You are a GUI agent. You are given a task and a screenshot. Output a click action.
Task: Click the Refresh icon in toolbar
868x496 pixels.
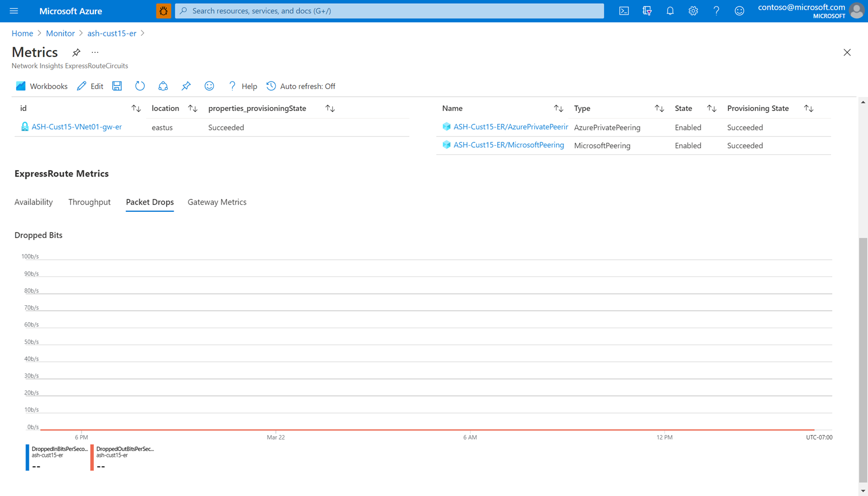(x=140, y=86)
